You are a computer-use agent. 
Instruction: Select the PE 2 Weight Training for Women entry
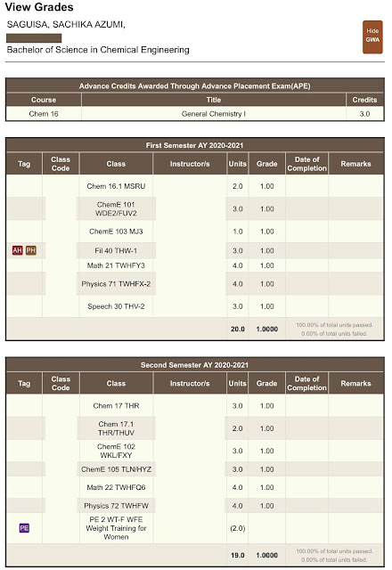[x=116, y=528]
